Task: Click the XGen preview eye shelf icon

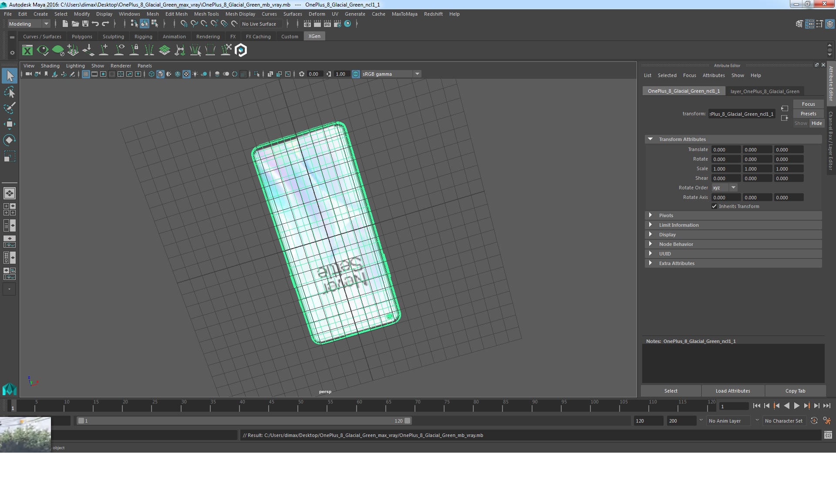Action: click(43, 50)
